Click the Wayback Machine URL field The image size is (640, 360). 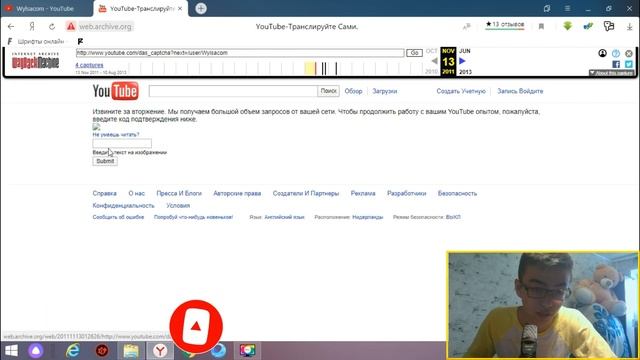pyautogui.click(x=240, y=53)
